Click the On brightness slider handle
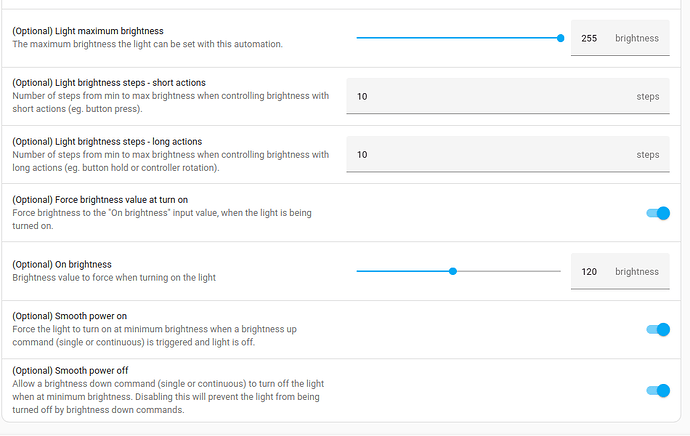 coord(453,271)
